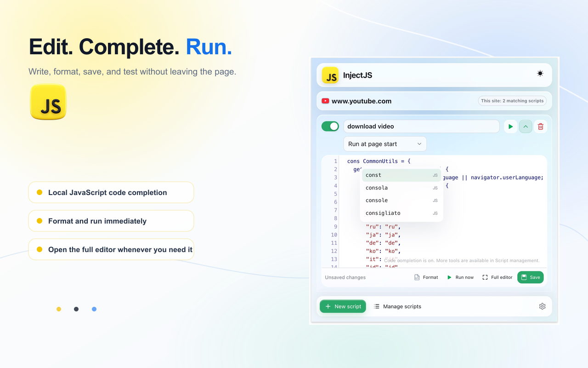Click code line '"ko": "ko",'
The image size is (588, 368).
click(x=383, y=251)
